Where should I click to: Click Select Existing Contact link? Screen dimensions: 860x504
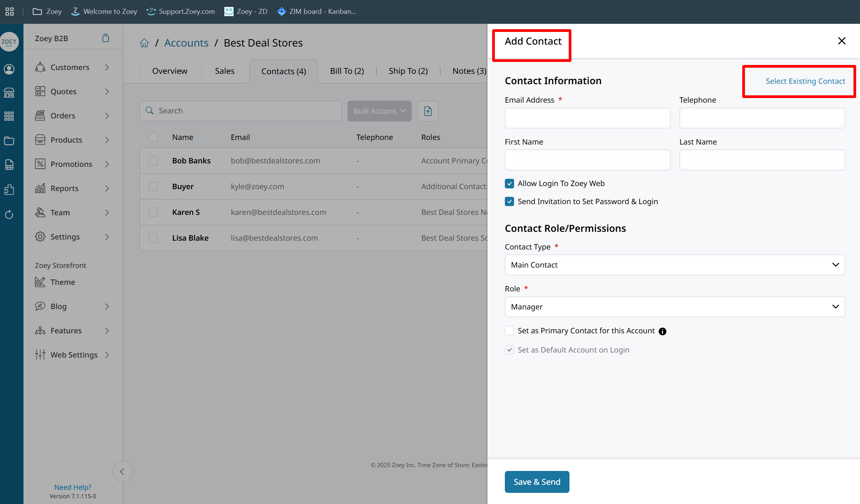click(x=805, y=81)
